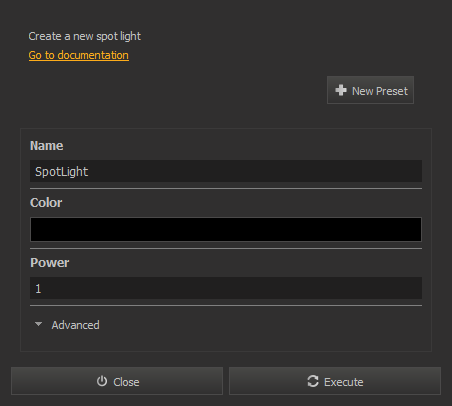The height and width of the screenshot is (406, 452).
Task: Click the empty panel area right of Advanced
Action: [x=260, y=325]
